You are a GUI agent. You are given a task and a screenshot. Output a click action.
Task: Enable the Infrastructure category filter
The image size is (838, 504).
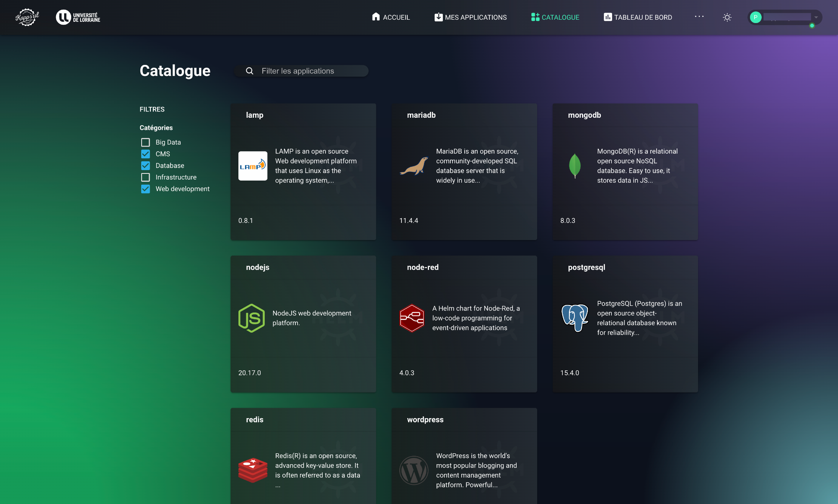145,177
